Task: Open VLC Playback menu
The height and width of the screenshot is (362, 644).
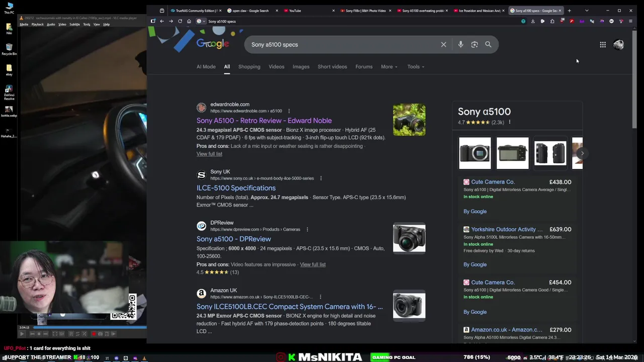Action: tap(38, 25)
